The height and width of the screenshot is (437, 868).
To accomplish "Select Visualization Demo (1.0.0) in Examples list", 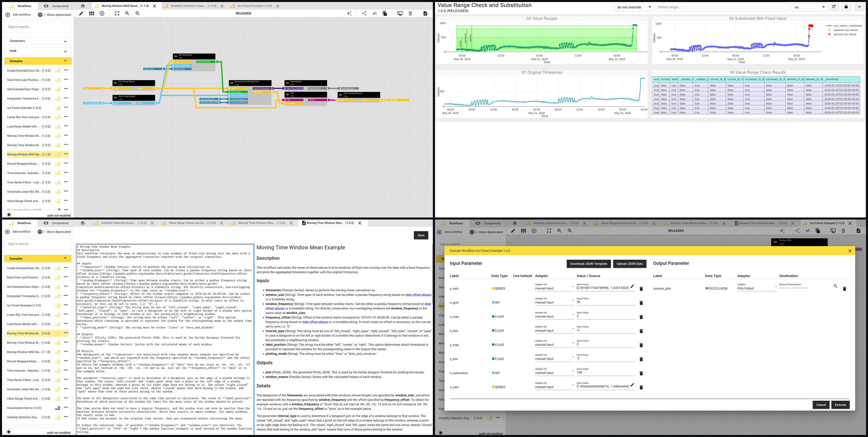I will point(24,408).
